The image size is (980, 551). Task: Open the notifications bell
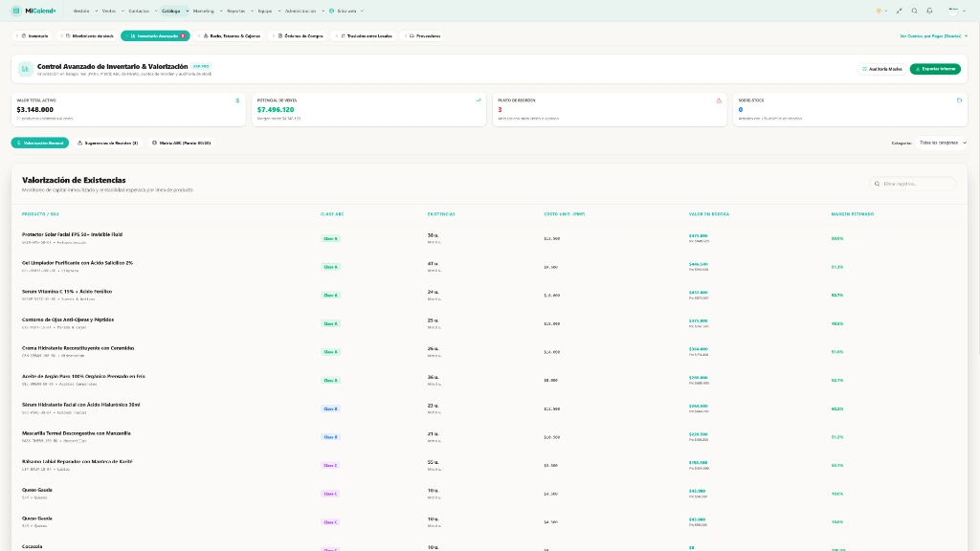929,11
